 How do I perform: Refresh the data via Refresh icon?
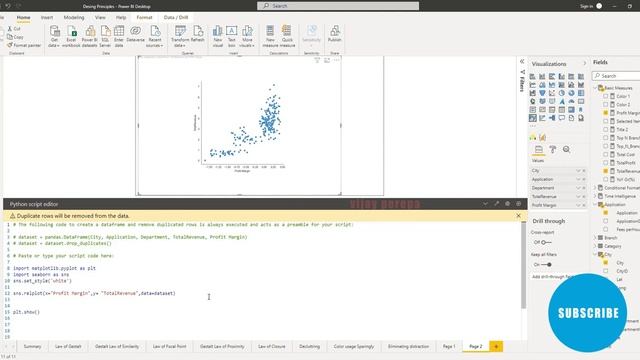198,31
